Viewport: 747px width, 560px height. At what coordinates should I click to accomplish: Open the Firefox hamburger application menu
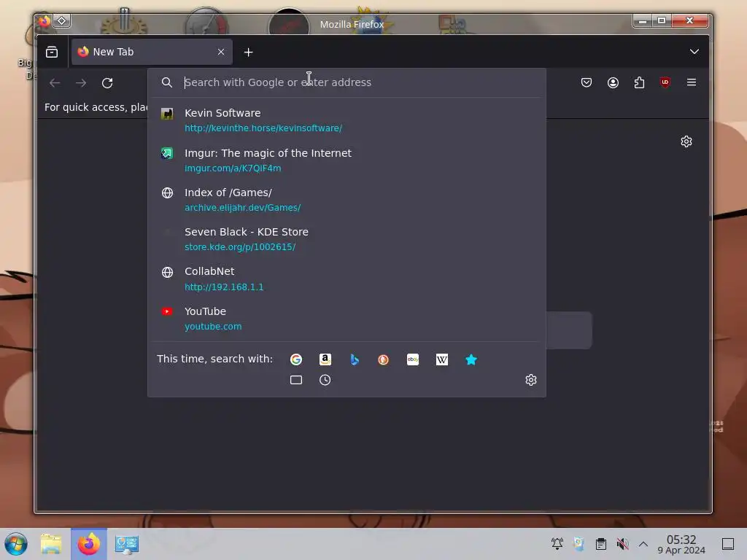[692, 82]
